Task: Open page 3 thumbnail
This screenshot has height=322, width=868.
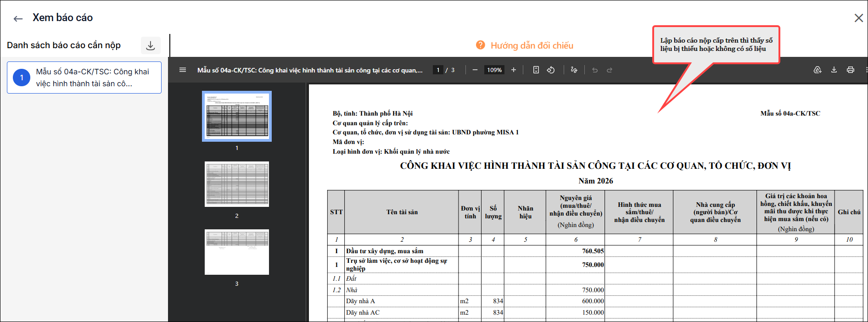Action: point(237,252)
